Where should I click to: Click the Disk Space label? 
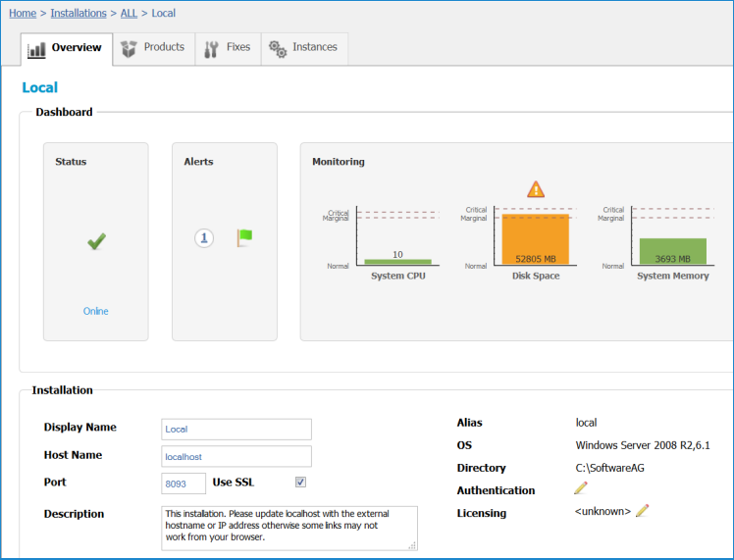click(x=536, y=276)
